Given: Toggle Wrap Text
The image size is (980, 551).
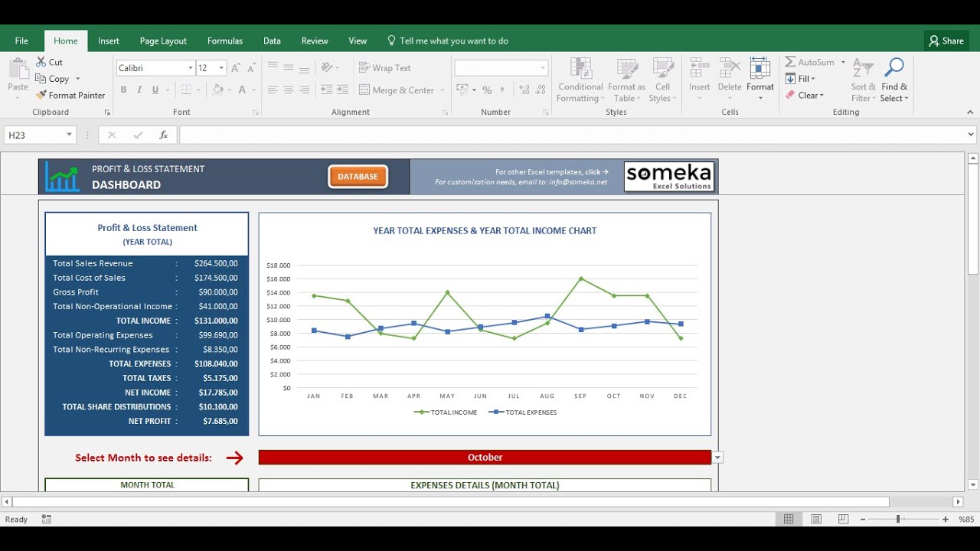Looking at the screenshot, I should tap(384, 68).
